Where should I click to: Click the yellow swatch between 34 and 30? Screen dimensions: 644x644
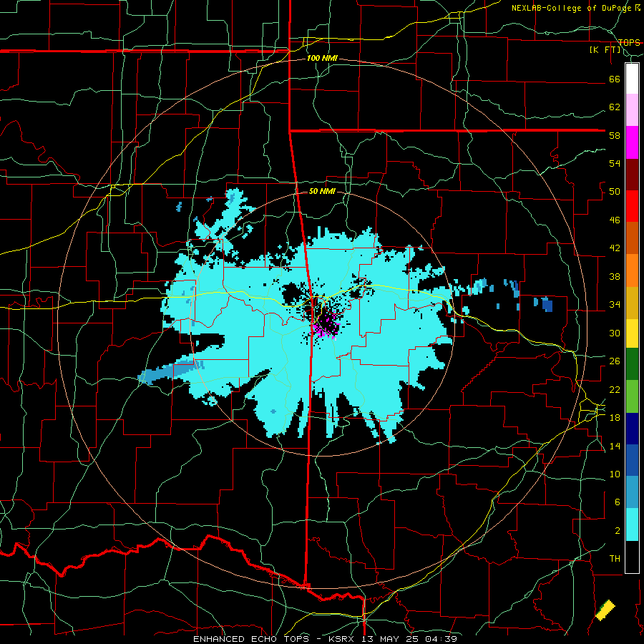632,333
